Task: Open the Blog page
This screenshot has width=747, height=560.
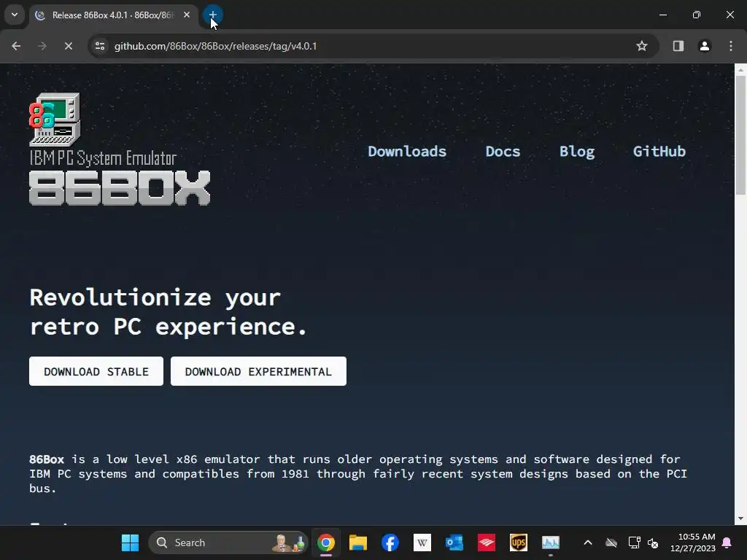Action: point(577,152)
